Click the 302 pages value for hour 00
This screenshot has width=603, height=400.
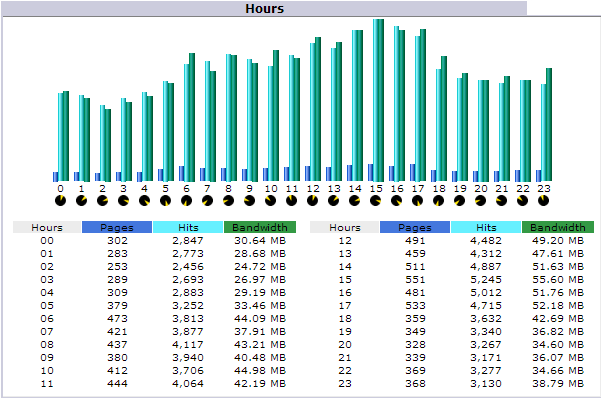(117, 240)
